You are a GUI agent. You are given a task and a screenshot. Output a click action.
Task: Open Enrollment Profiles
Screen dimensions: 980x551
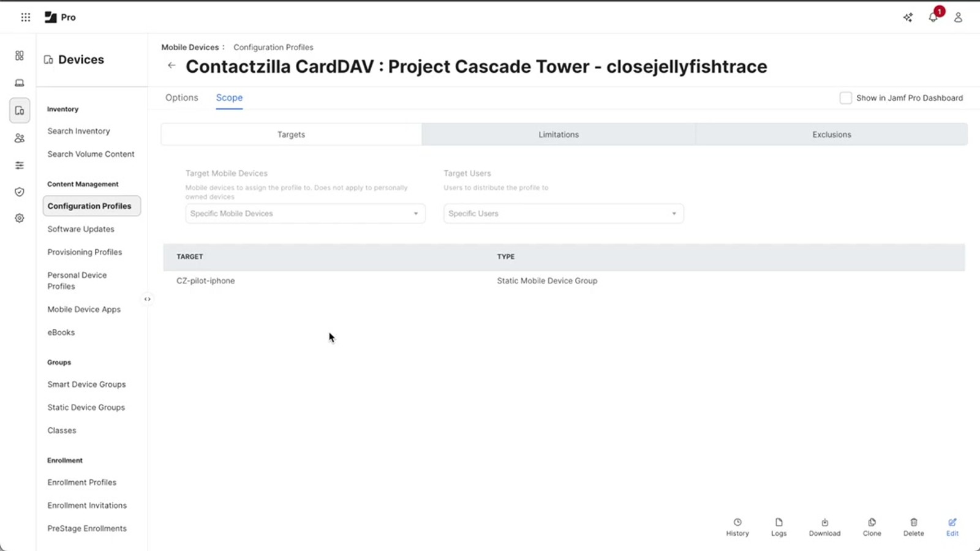coord(82,482)
